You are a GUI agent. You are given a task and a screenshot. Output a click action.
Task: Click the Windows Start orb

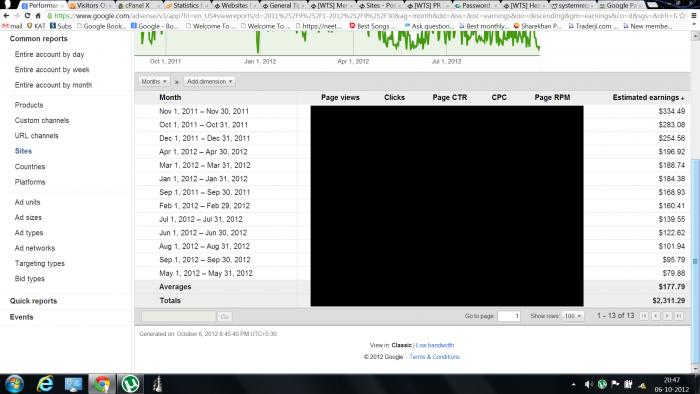click(x=14, y=384)
